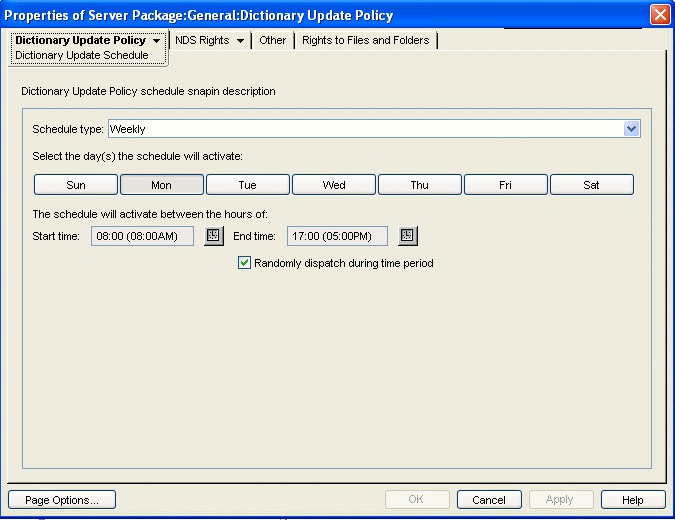
Task: Click the 'schedule will activate between' label
Action: tap(150, 214)
